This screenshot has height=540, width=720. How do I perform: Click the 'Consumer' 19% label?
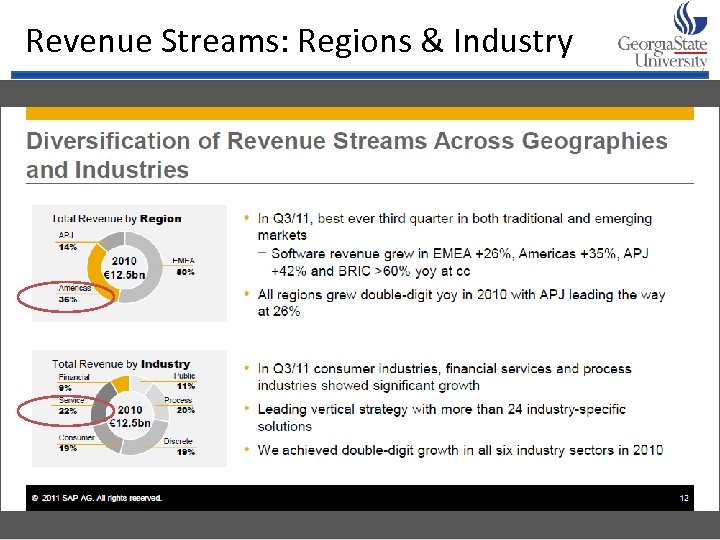pyautogui.click(x=77, y=443)
